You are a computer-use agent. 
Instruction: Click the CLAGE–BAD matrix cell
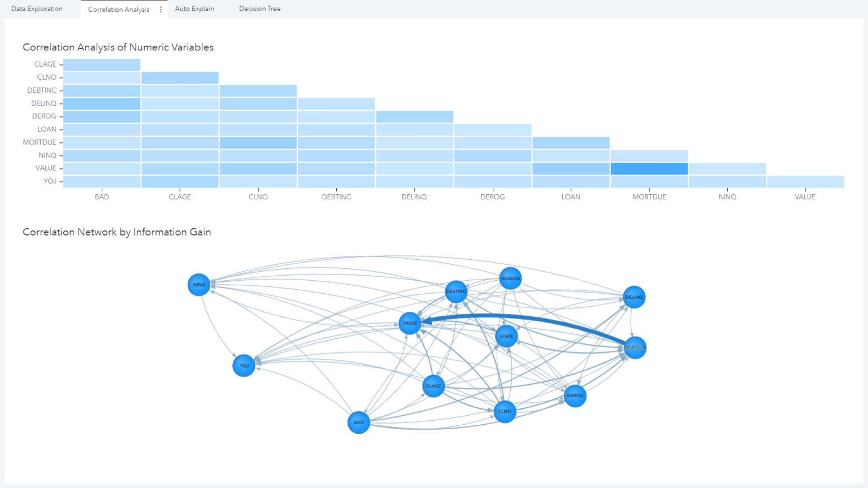click(102, 64)
